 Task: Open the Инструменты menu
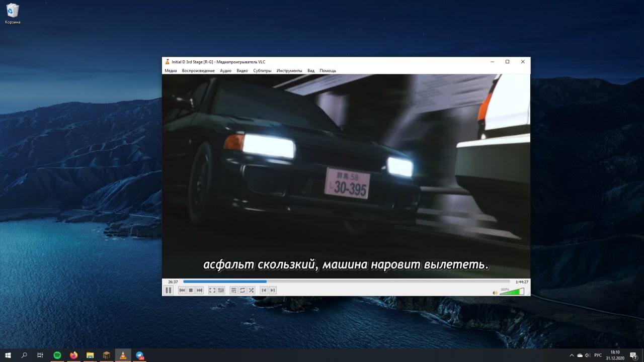click(x=289, y=71)
